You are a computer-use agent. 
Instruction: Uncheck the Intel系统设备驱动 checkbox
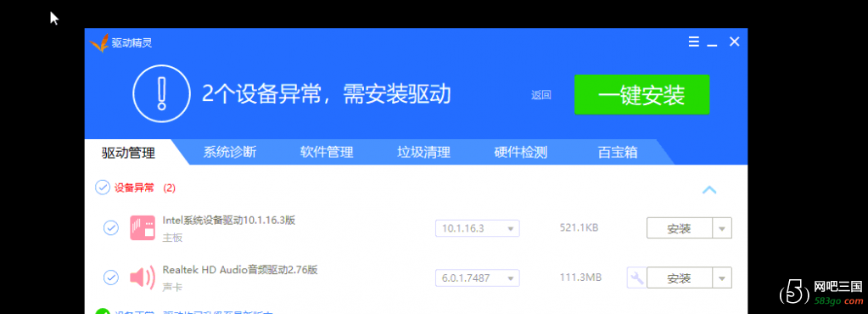(110, 228)
